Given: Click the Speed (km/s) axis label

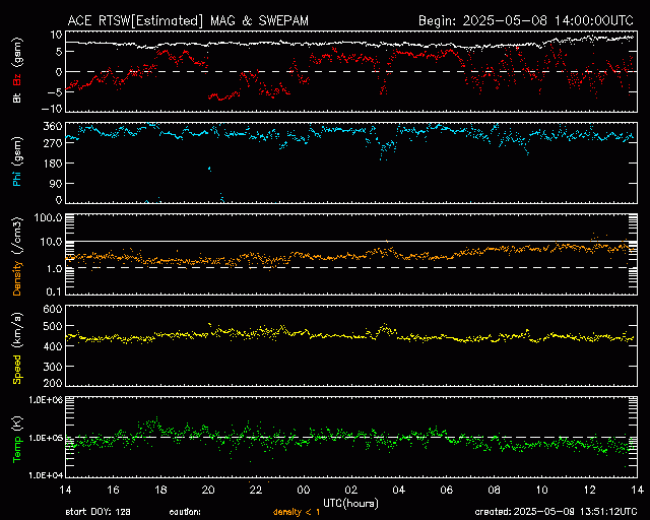Looking at the screenshot, I should point(17,348).
